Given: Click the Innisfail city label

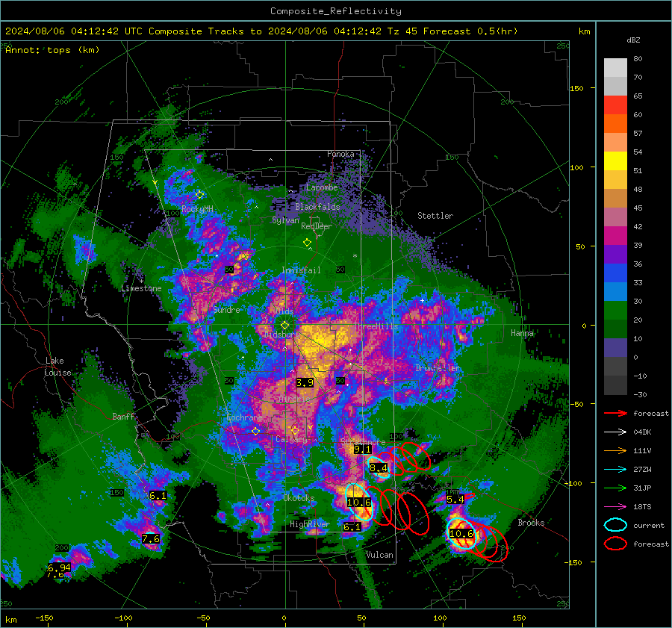Looking at the screenshot, I should [x=301, y=270].
